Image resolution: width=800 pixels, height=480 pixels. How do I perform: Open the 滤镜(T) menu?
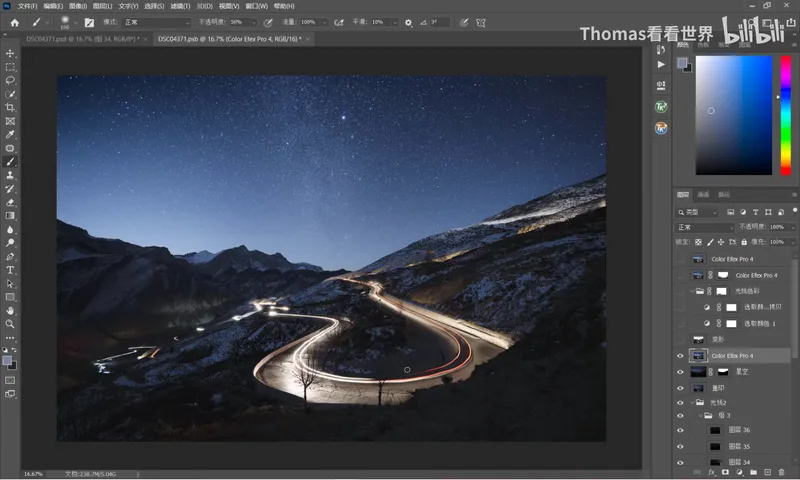(x=180, y=6)
